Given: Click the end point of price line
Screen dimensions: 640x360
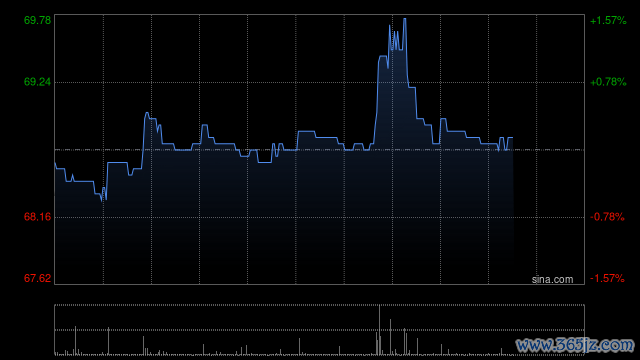Looking at the screenshot, I should (512, 138).
